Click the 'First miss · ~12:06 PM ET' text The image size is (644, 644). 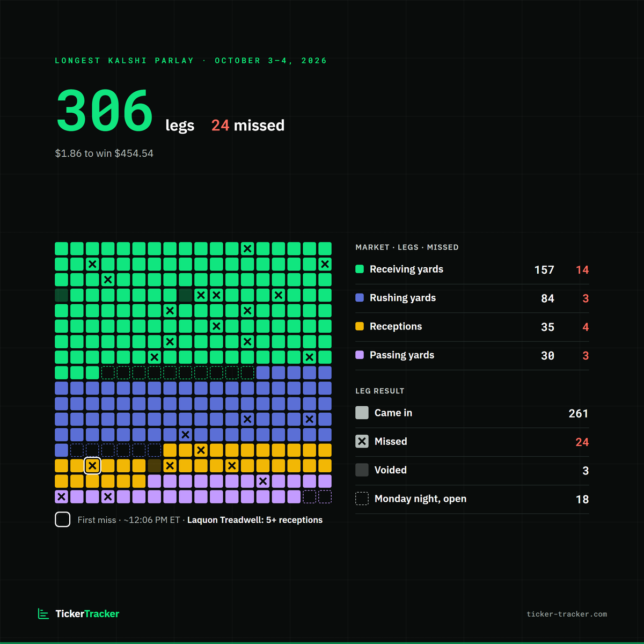[129, 520]
